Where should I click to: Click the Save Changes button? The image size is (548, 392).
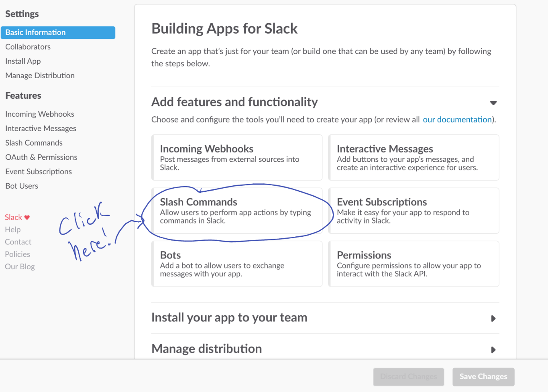tap(483, 377)
